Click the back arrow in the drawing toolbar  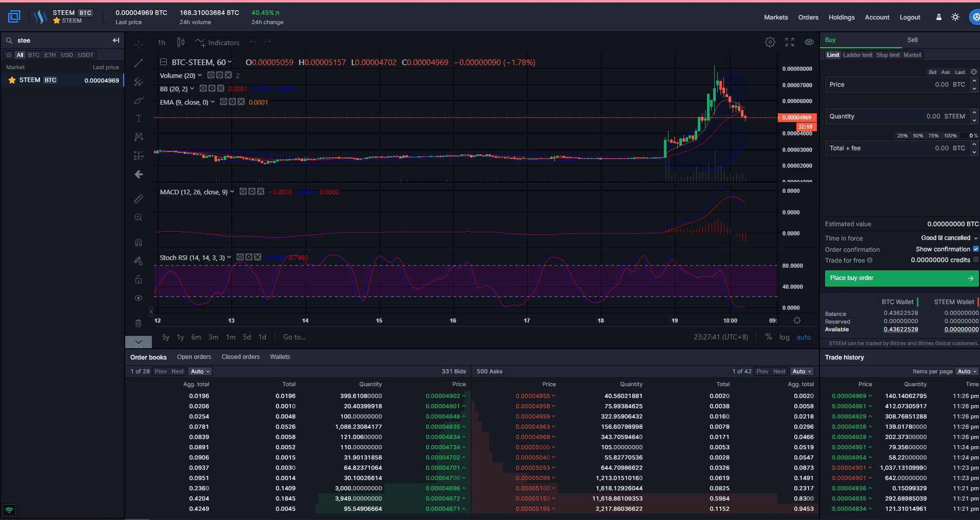point(139,174)
